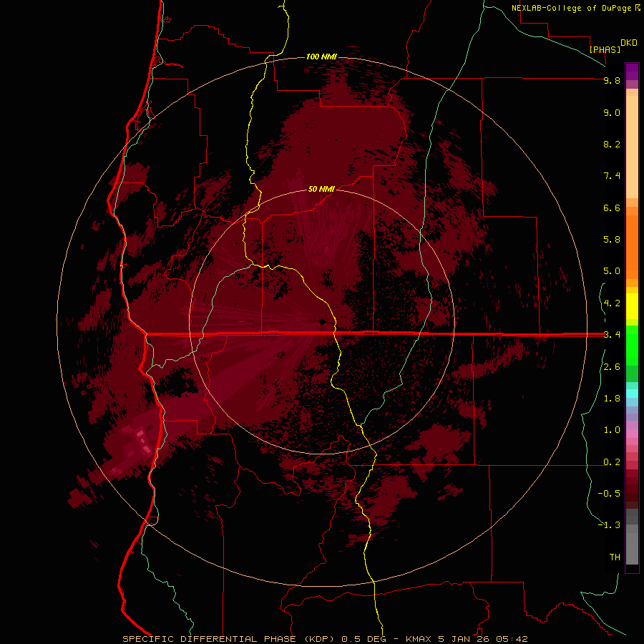Click the 50 NMI range ring label

321,189
